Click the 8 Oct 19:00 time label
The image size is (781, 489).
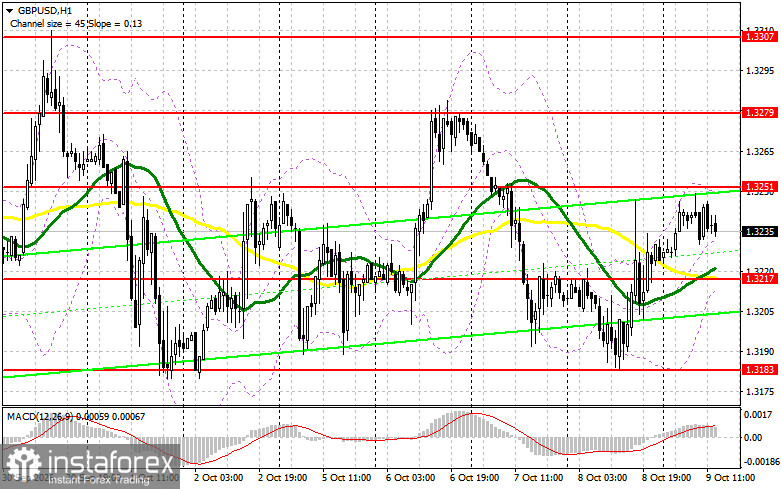(x=666, y=478)
